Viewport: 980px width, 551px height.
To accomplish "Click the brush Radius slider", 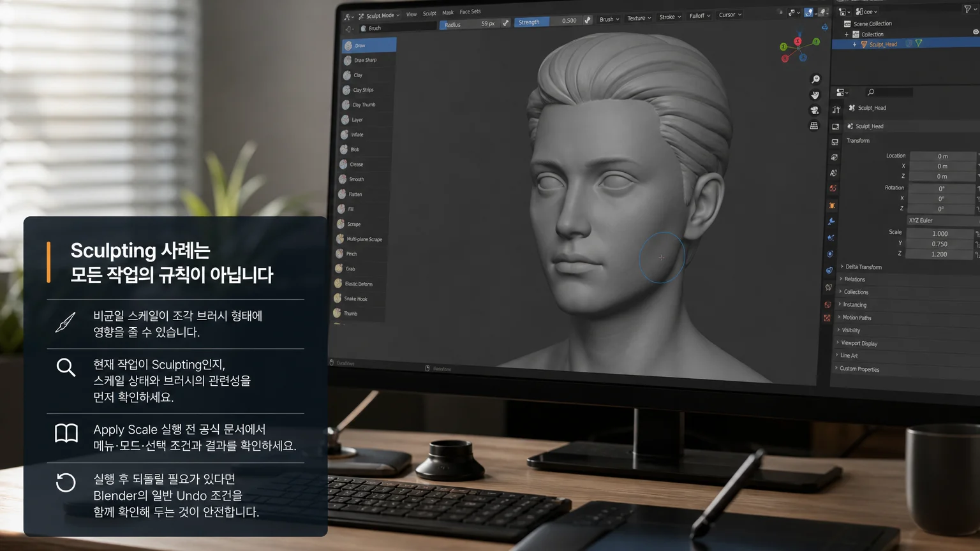I will [470, 24].
